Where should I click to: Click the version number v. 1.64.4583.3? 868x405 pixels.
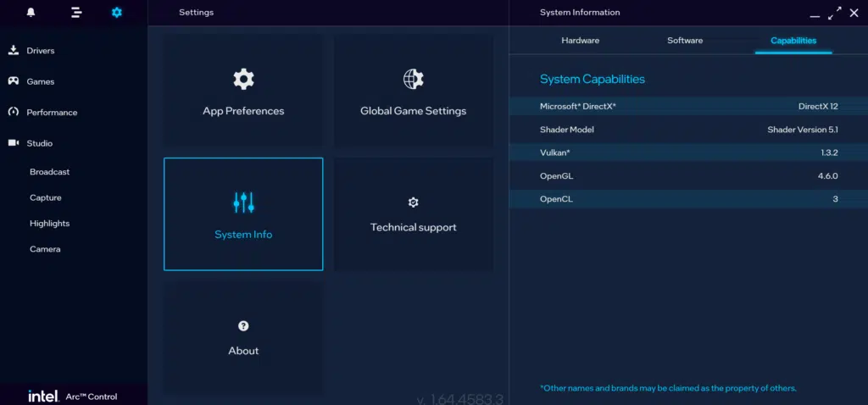pyautogui.click(x=459, y=399)
